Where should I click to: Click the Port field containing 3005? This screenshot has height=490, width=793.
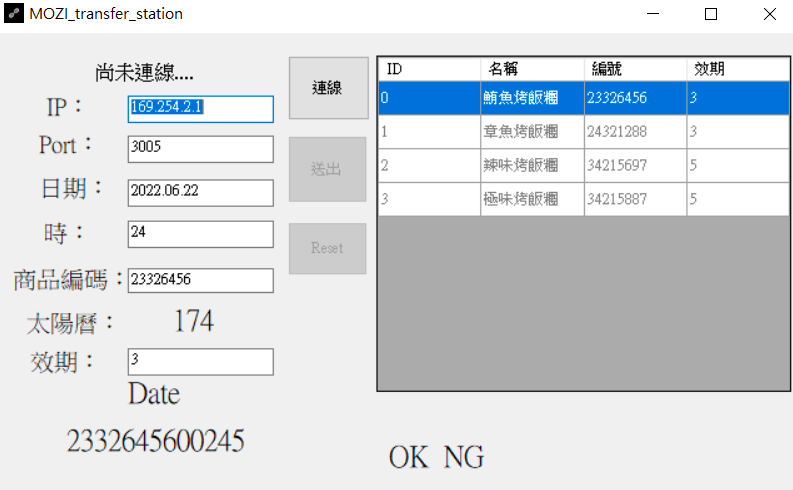point(201,149)
